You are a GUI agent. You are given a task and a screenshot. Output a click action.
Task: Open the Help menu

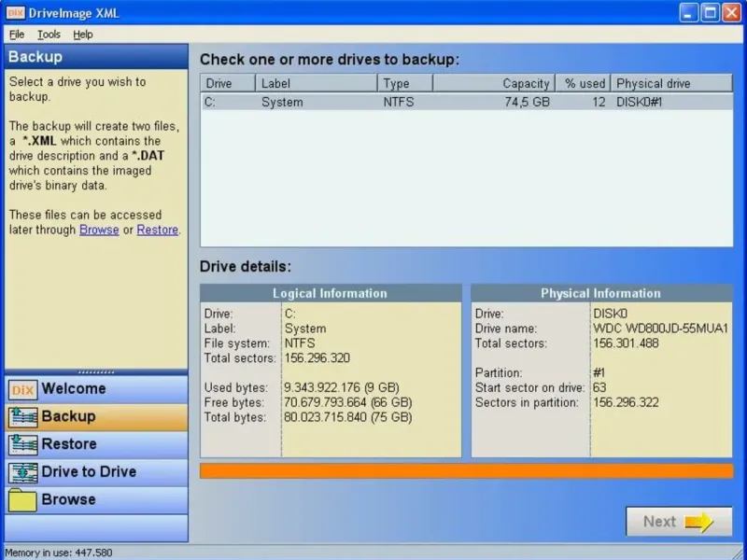[x=83, y=35]
